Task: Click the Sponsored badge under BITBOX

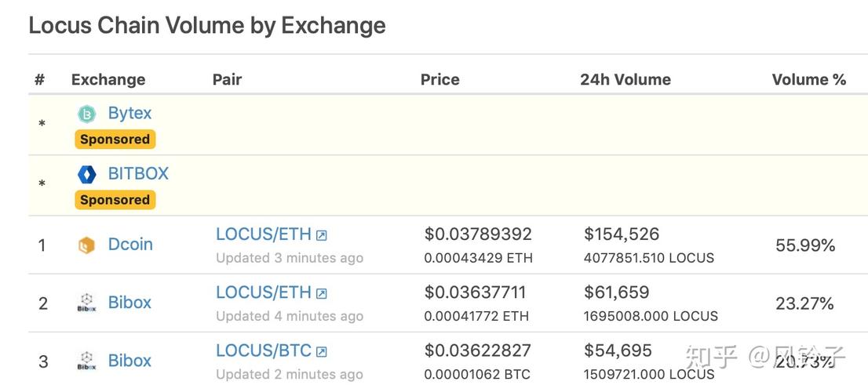Action: click(x=115, y=200)
